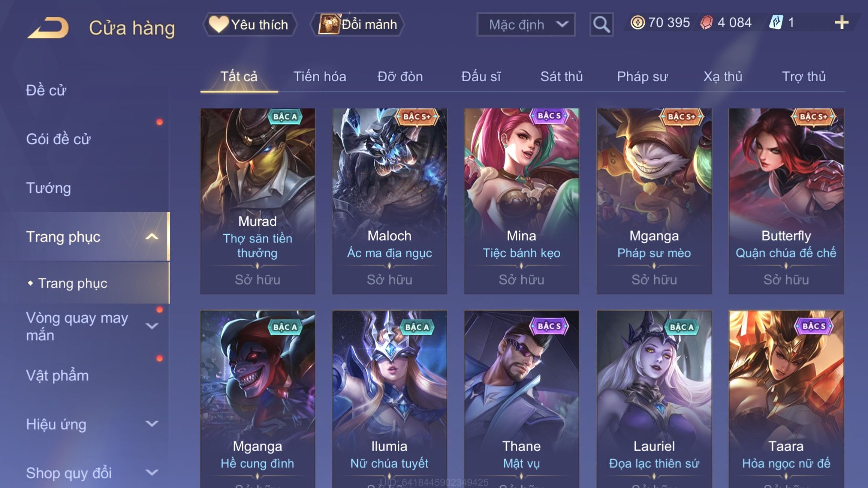Tap the blue ticket currency icon
Screen dimensions: 868x488
click(x=776, y=22)
